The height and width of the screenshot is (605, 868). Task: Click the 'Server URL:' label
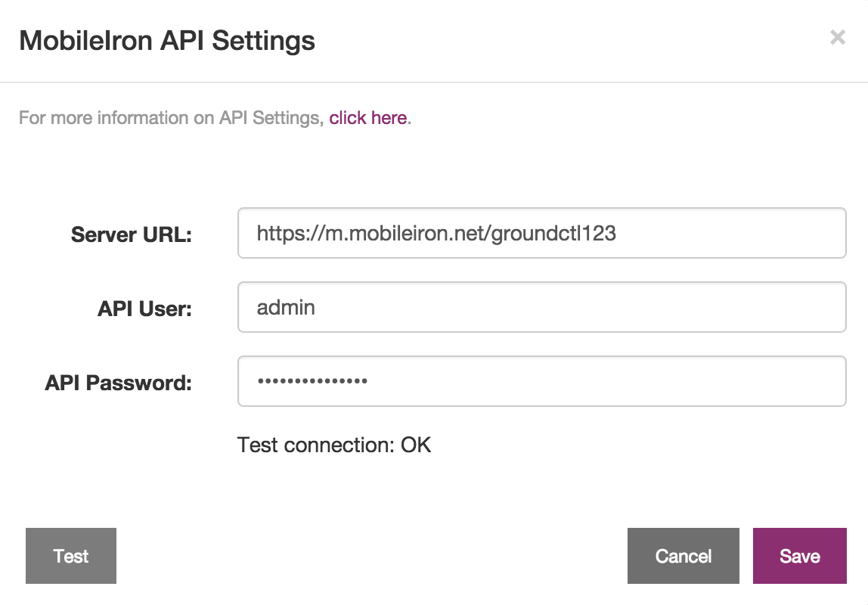click(x=132, y=234)
